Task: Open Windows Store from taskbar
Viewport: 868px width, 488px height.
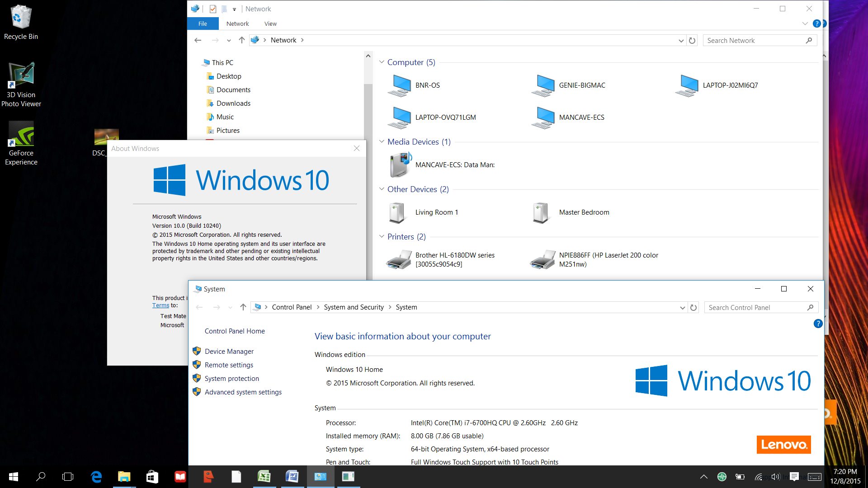Action: [152, 477]
